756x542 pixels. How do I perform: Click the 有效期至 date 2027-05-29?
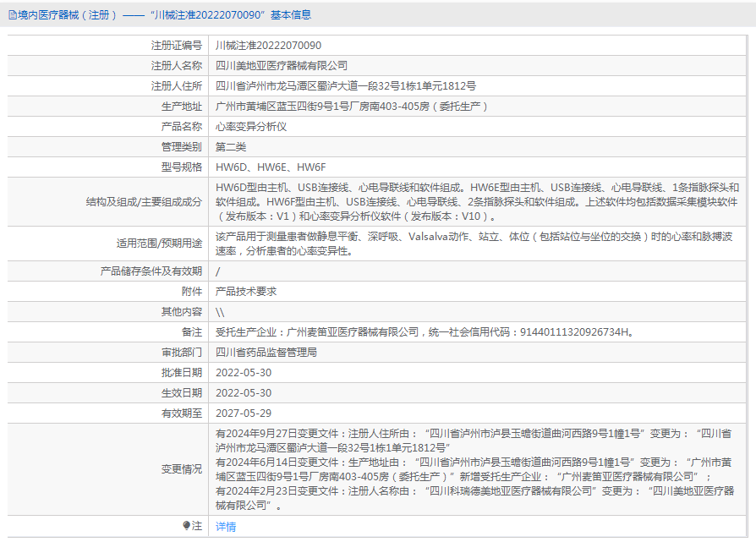244,413
